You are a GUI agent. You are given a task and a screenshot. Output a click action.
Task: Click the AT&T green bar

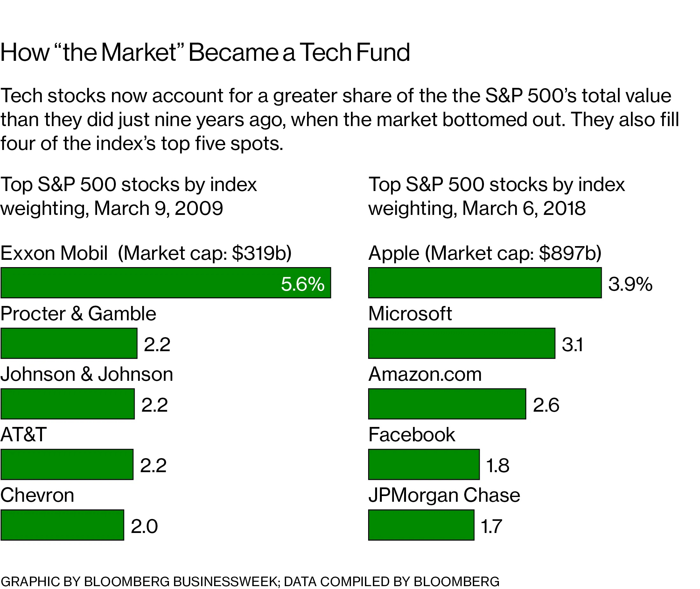67,465
